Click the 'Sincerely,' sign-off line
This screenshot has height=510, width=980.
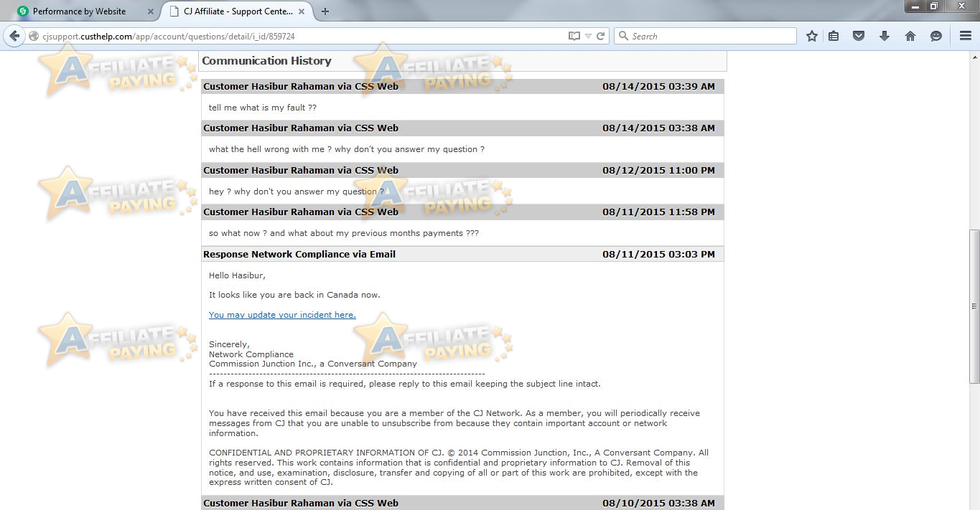[x=229, y=344]
